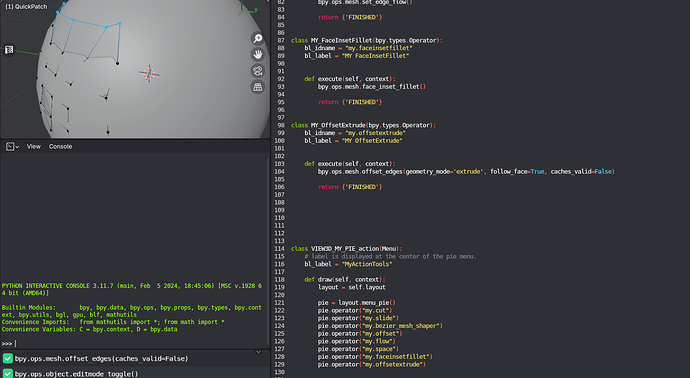690x378 pixels.
Task: Click the green check icon beside the editmode_toggle log entry
Action: pyautogui.click(x=7, y=374)
